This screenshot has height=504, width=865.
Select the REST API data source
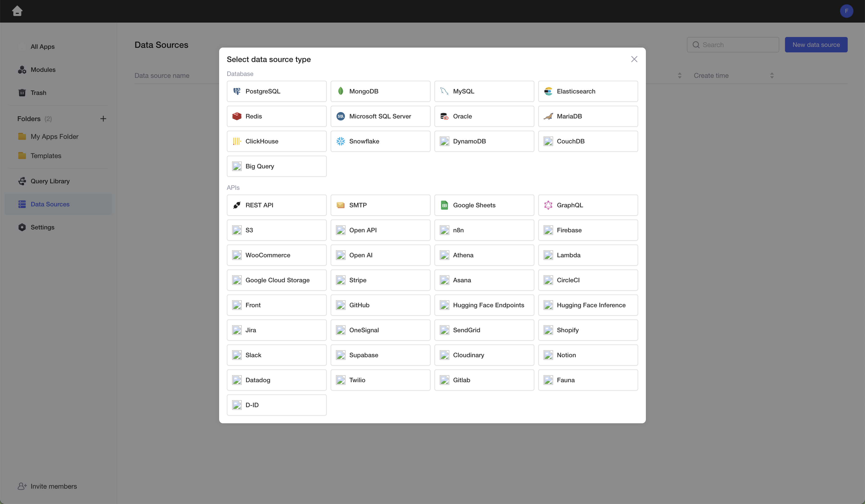point(276,205)
